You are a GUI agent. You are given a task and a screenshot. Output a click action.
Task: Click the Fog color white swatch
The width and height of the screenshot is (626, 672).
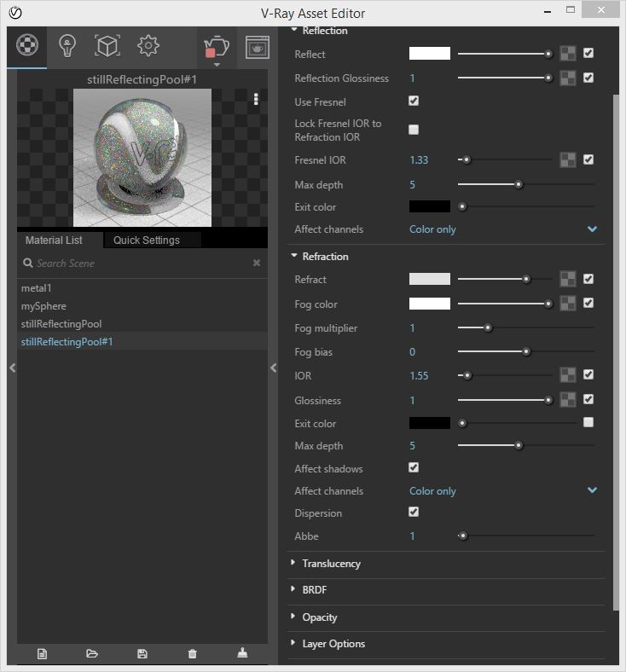(429, 304)
